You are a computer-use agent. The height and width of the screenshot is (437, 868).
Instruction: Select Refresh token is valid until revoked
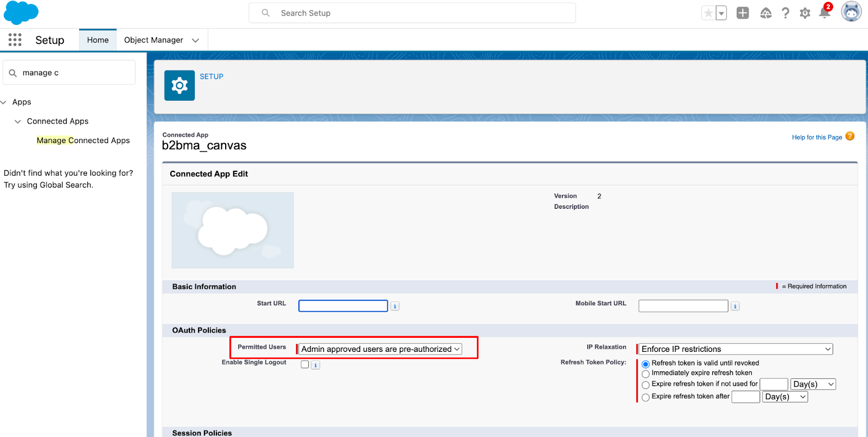click(646, 364)
